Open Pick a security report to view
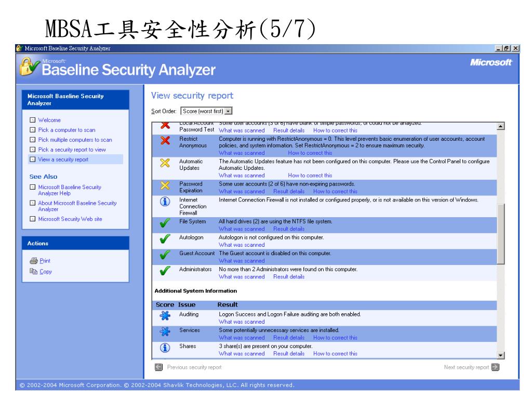The image size is (532, 399). (72, 150)
